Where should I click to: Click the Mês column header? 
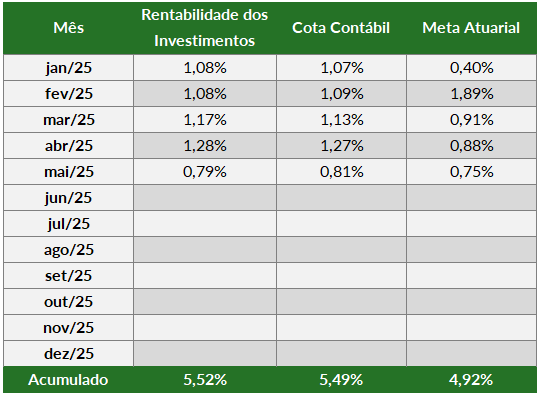pyautogui.click(x=69, y=28)
